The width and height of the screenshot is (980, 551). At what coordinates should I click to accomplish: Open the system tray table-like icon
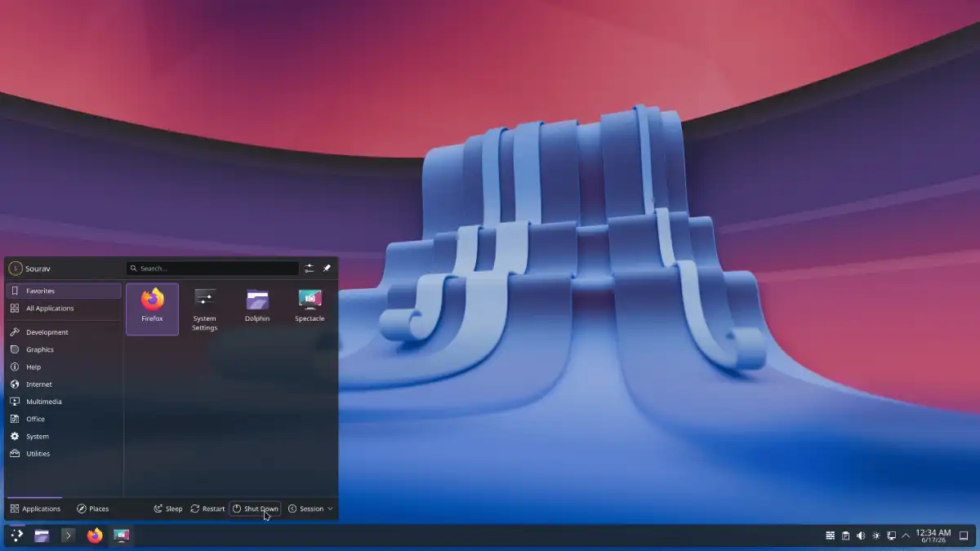831,535
